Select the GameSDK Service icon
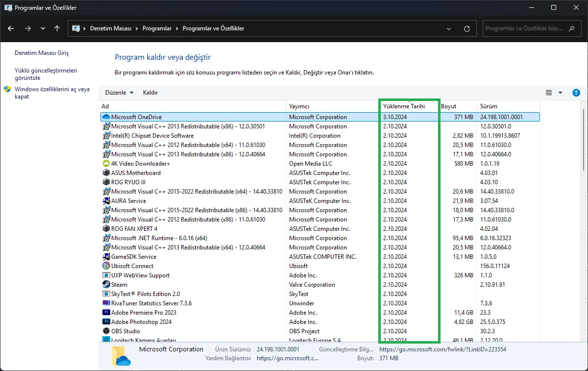Screen dimensions: 588x371 (x=106, y=257)
